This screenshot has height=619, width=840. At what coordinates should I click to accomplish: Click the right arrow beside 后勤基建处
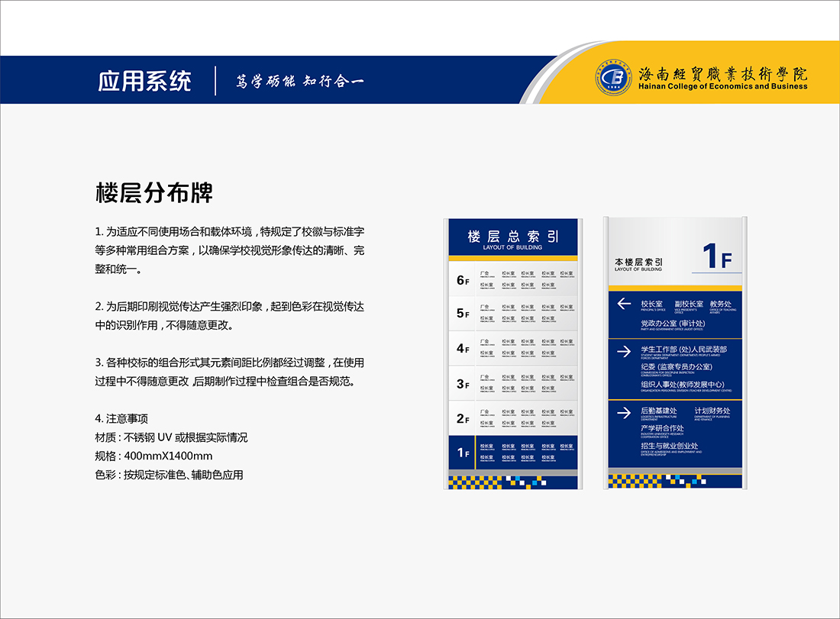[624, 412]
